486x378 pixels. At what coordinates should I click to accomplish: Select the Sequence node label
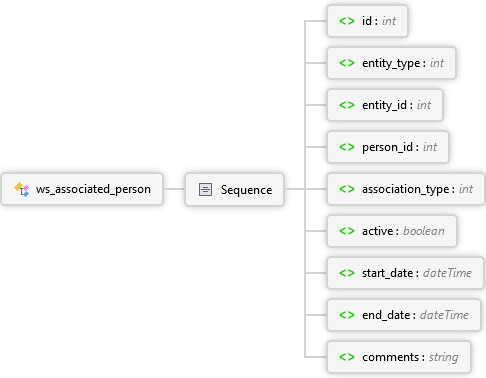point(246,190)
